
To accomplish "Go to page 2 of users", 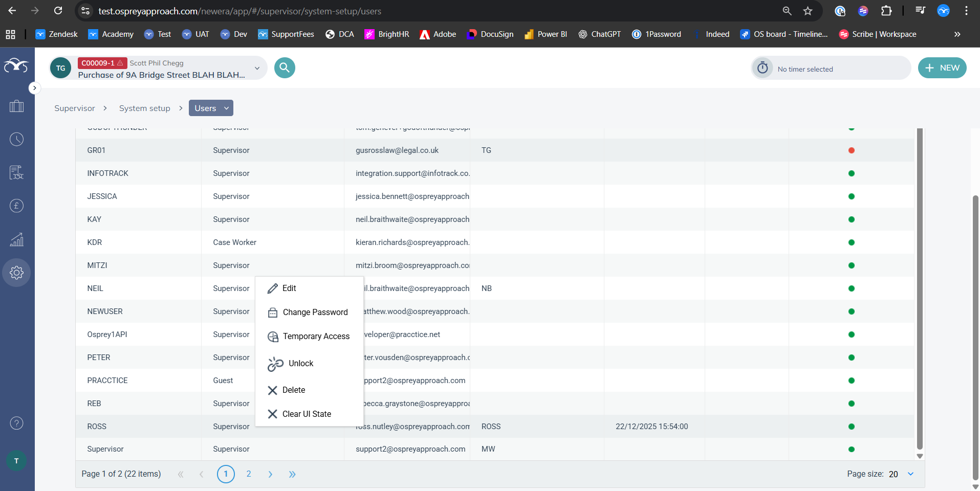I will 249,474.
